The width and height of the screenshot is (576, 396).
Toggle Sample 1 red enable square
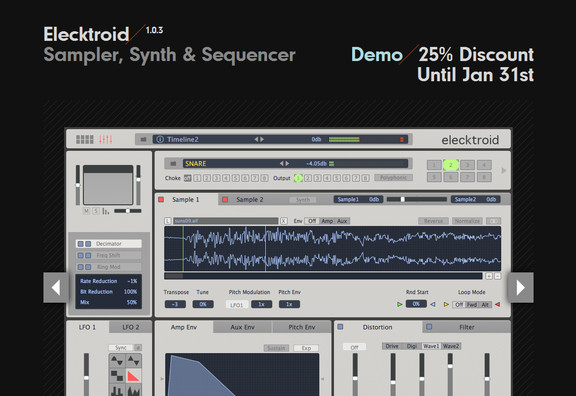coord(161,199)
